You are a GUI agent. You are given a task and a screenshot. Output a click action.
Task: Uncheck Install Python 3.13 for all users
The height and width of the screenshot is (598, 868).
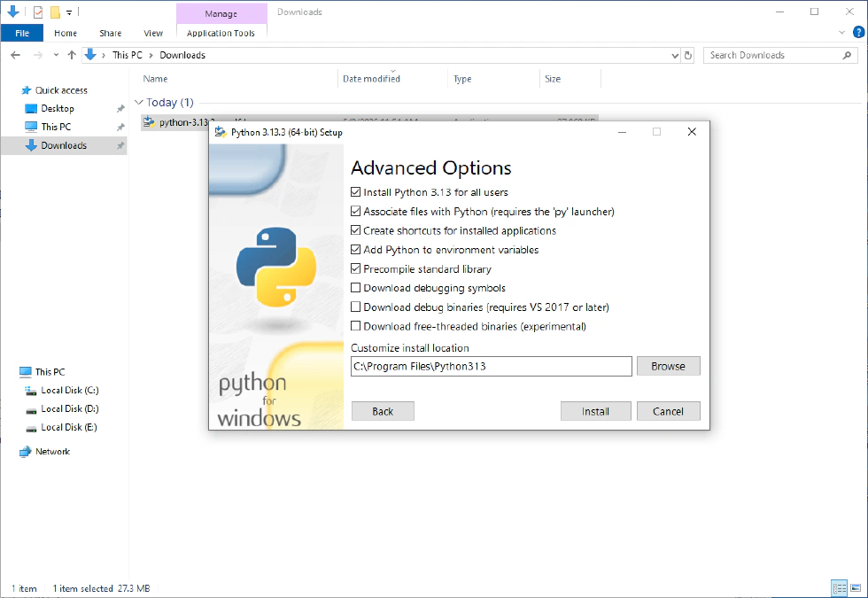point(356,192)
